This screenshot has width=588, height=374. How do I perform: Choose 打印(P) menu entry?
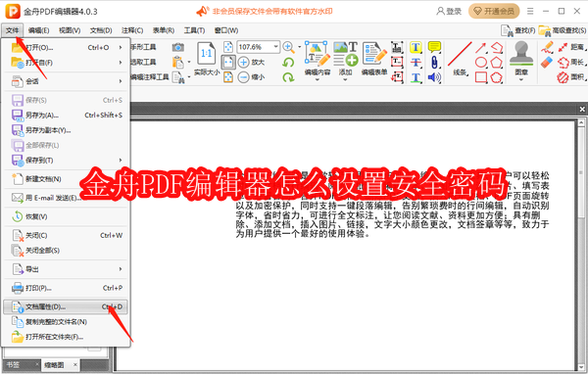pos(66,288)
